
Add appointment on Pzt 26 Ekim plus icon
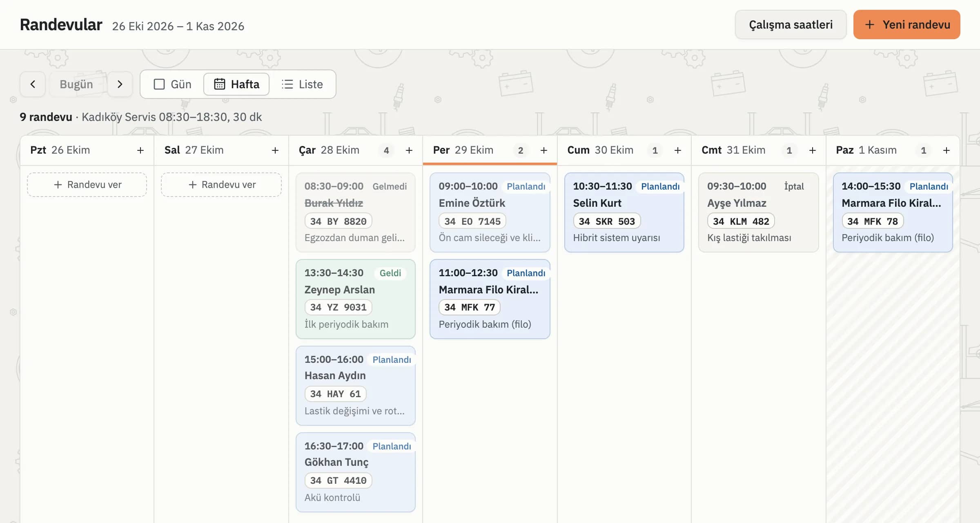140,150
